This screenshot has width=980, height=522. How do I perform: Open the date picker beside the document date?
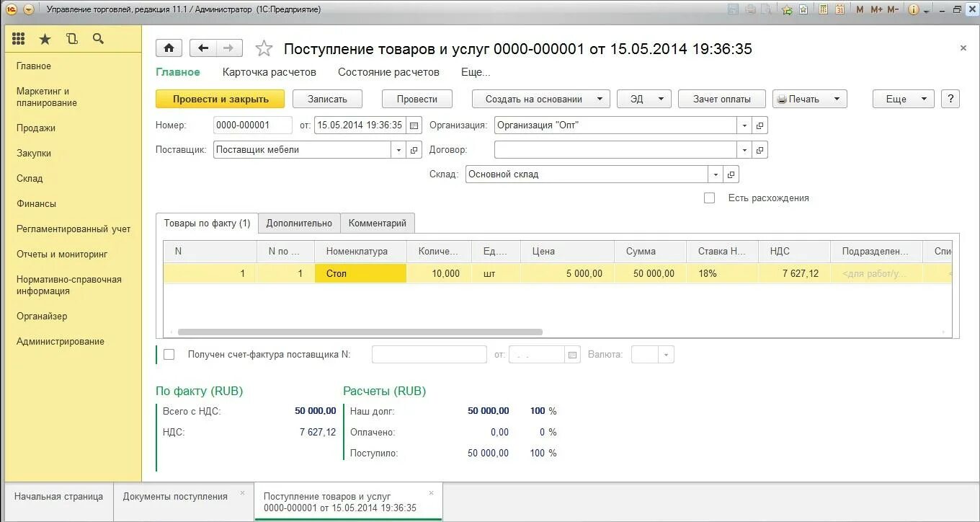[414, 125]
